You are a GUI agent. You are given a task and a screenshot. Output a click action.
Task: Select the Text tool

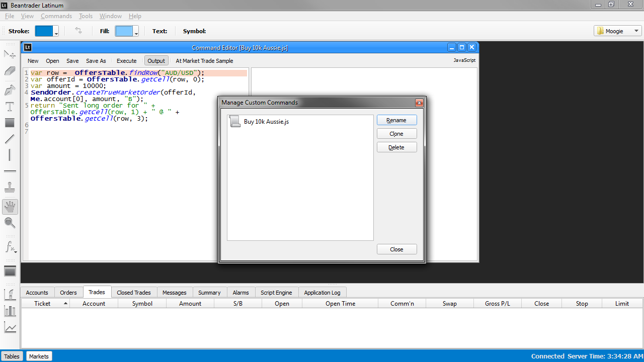pyautogui.click(x=10, y=107)
